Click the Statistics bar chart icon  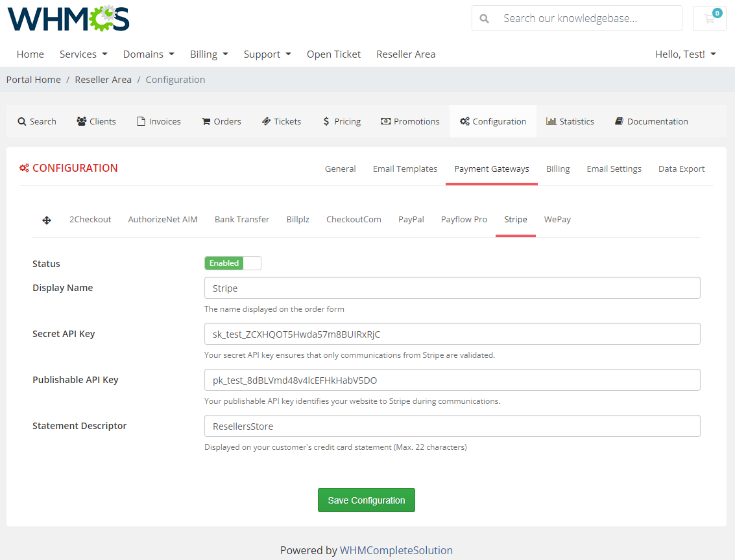coord(551,121)
